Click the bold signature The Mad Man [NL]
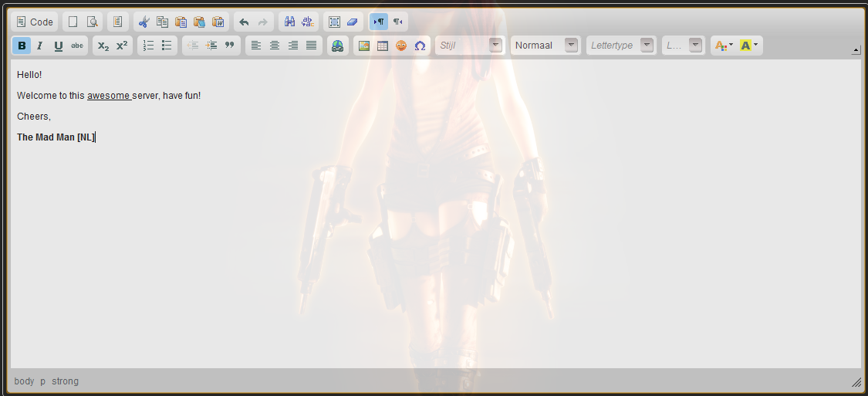 click(56, 137)
